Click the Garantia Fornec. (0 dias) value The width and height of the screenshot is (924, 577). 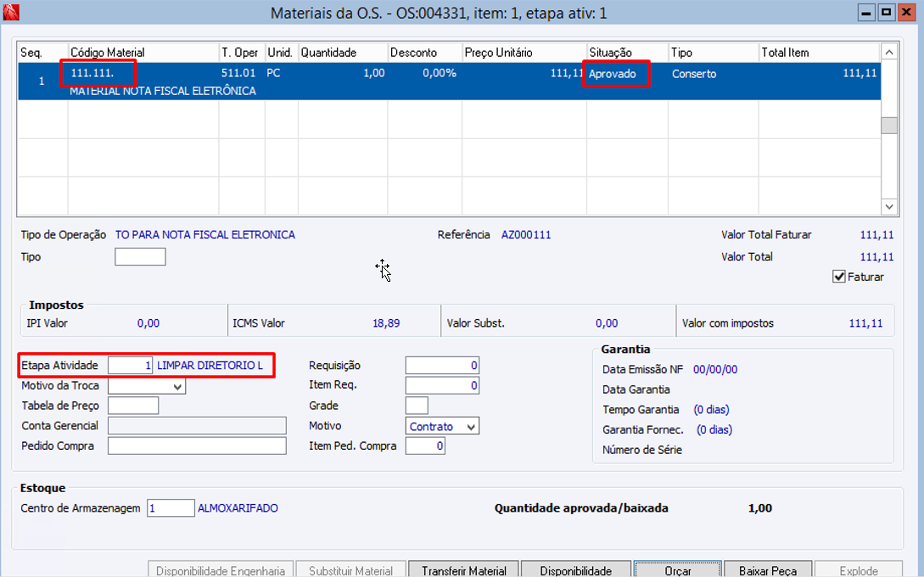(x=714, y=429)
